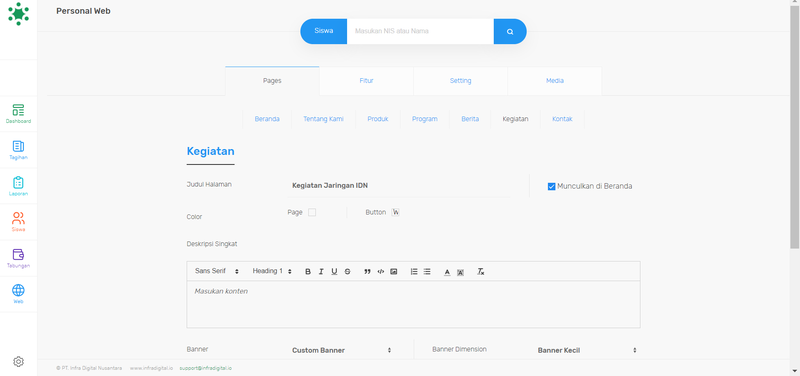Insert a code block from the toolbar

pos(380,272)
